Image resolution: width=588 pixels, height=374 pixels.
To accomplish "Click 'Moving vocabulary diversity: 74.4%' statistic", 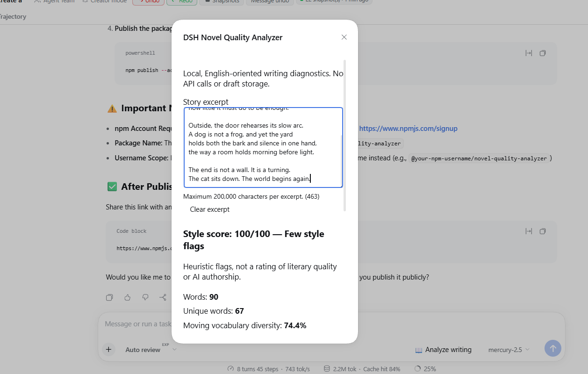I will (244, 325).
